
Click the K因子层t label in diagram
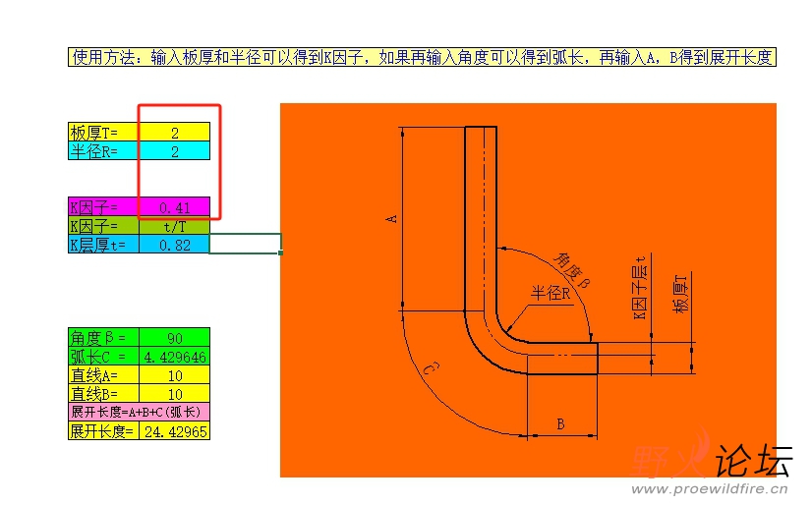pos(641,287)
